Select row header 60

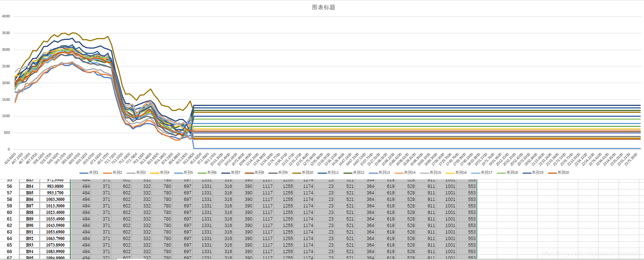click(9, 212)
